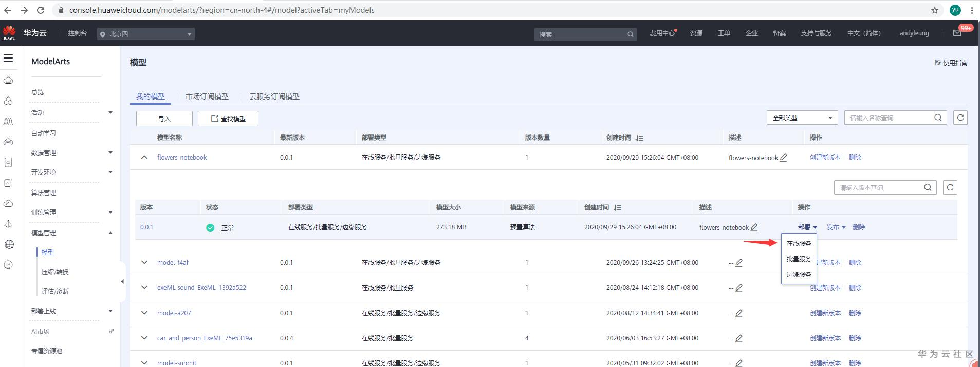Click the 查找模型 button
This screenshot has width=980, height=367.
pyautogui.click(x=228, y=119)
